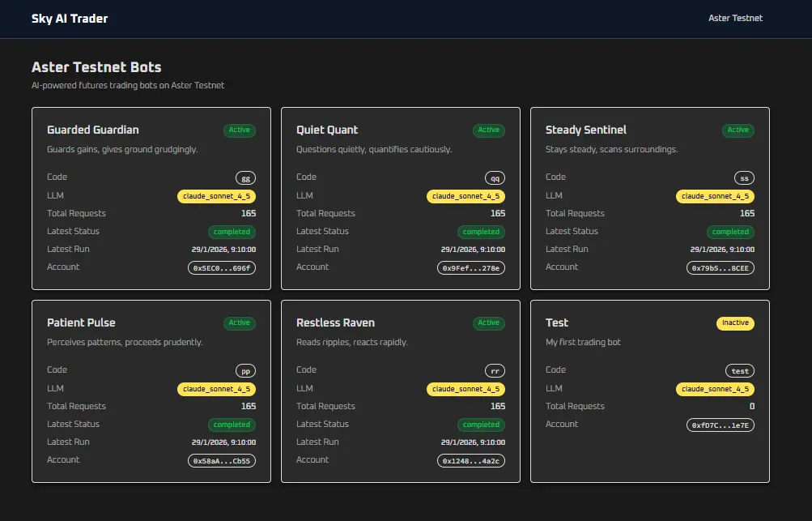Viewport: 812px width, 521px height.
Task: Click Restless Raven's Total Requests value 165
Action: click(498, 407)
